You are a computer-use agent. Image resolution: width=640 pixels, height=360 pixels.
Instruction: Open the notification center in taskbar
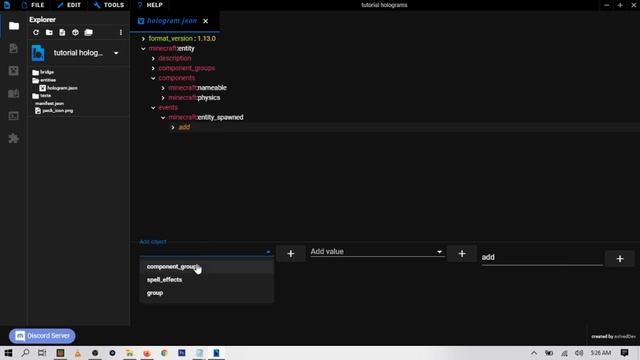tap(624, 353)
